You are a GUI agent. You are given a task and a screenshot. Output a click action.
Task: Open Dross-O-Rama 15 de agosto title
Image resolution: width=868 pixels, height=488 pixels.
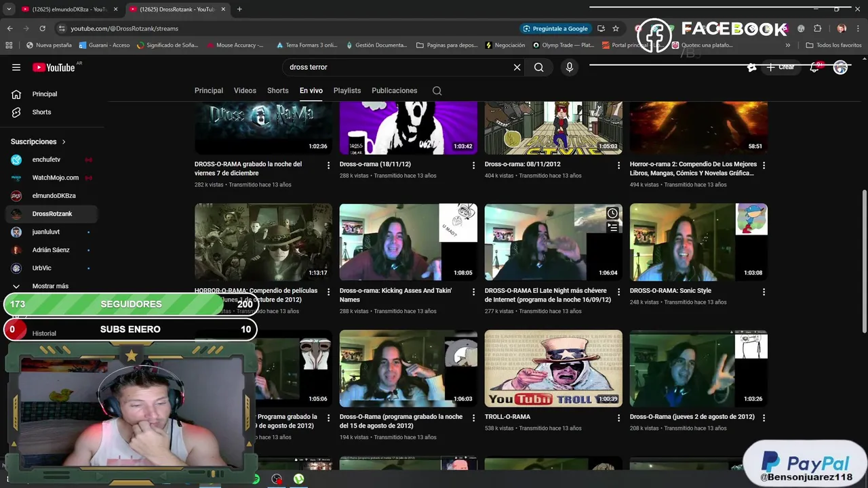pyautogui.click(x=401, y=421)
